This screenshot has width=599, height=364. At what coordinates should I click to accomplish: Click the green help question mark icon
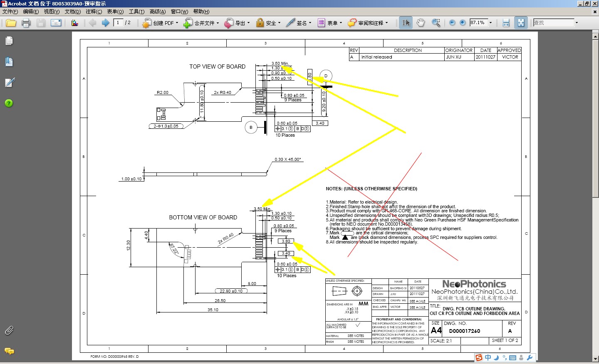9,103
